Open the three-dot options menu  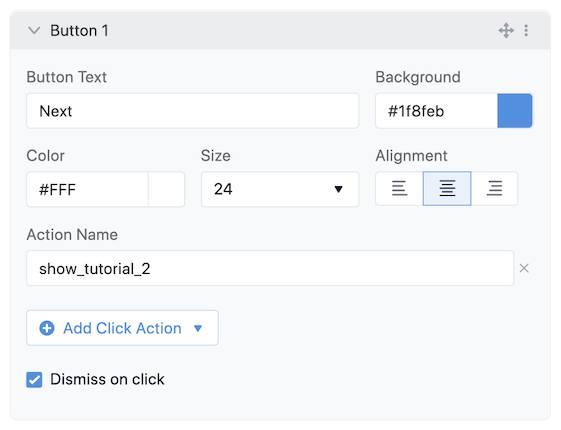coord(526,30)
